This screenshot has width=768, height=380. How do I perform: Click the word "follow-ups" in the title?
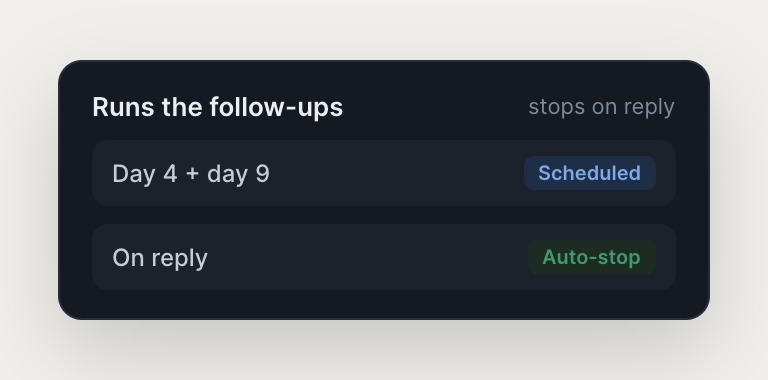[x=276, y=107]
